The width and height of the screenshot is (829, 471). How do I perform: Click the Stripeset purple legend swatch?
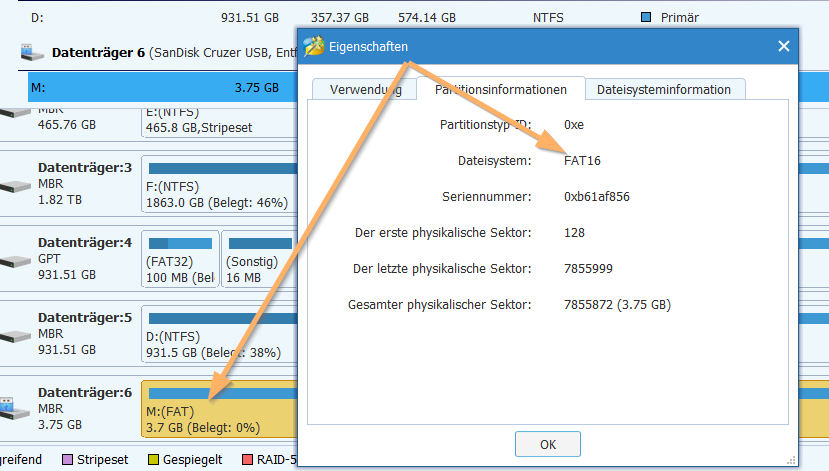(x=67, y=459)
